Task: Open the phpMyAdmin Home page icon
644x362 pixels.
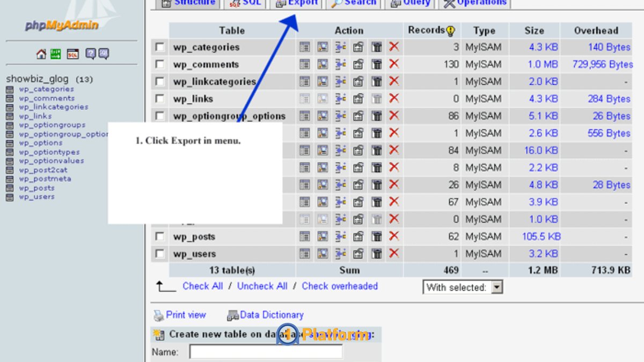Action: (x=41, y=53)
